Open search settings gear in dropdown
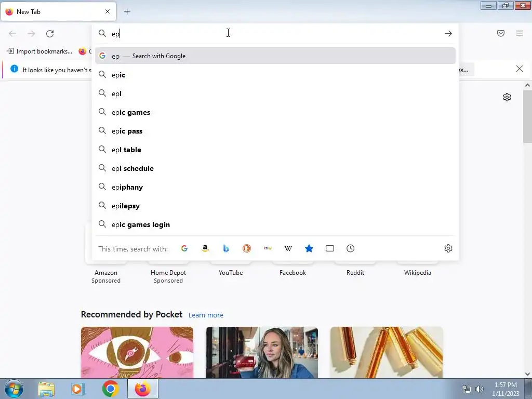 448,248
